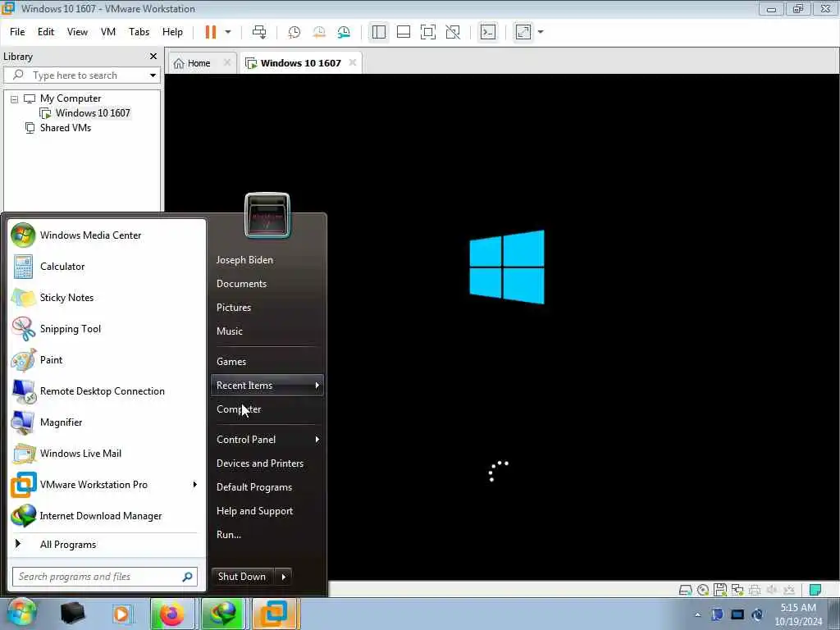Open the shut down options arrow

point(283,577)
